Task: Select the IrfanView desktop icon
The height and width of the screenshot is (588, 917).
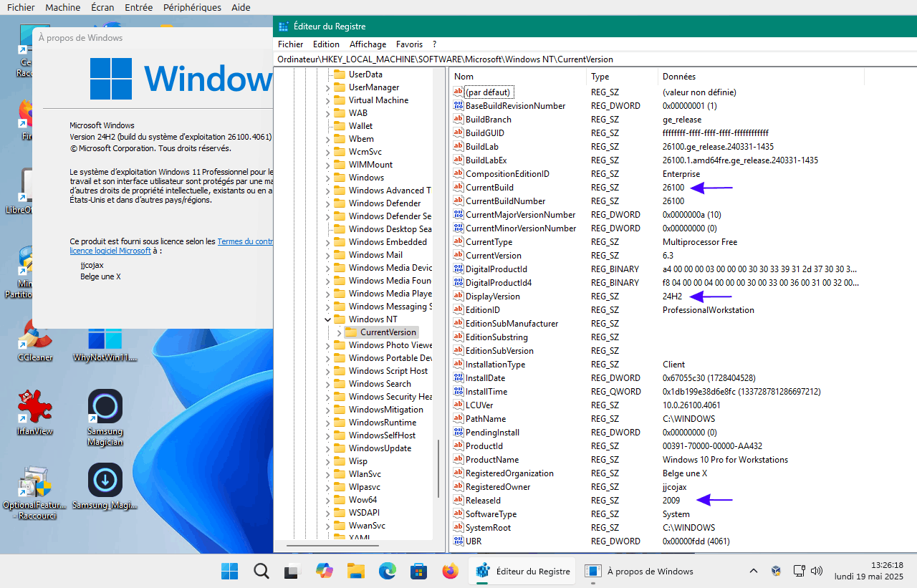Action: tap(35, 413)
